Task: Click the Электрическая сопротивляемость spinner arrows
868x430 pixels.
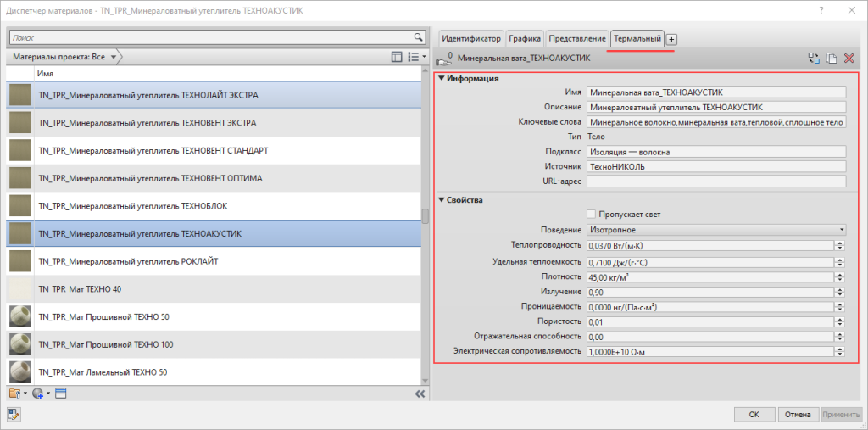Action: [x=840, y=351]
